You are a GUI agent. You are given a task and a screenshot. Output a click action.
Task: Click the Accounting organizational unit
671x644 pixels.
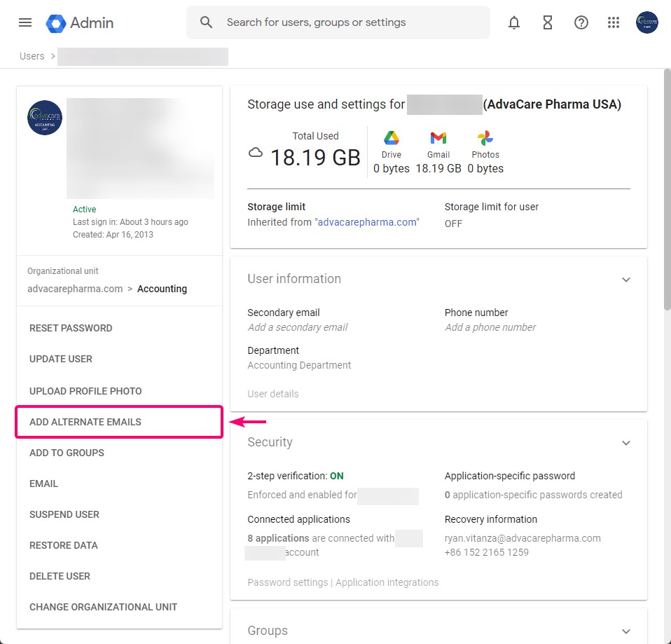tap(162, 289)
